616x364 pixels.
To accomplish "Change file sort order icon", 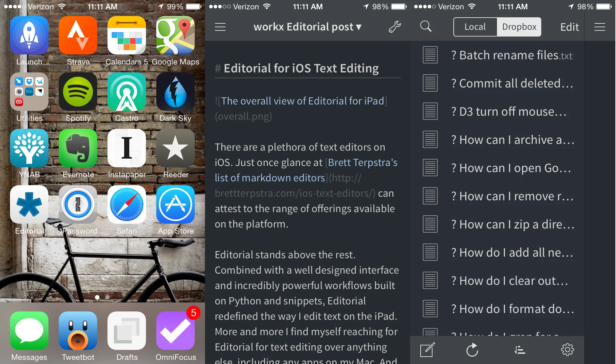I will 519,350.
